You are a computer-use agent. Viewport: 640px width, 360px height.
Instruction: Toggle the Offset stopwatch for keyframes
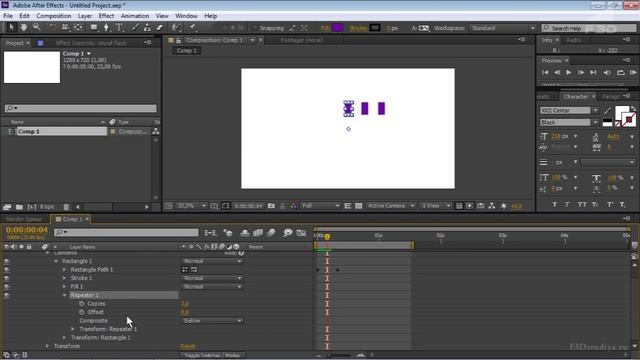click(82, 312)
